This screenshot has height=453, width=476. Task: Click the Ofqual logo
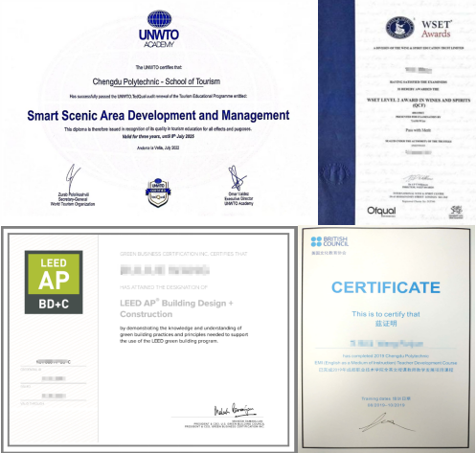tap(381, 211)
